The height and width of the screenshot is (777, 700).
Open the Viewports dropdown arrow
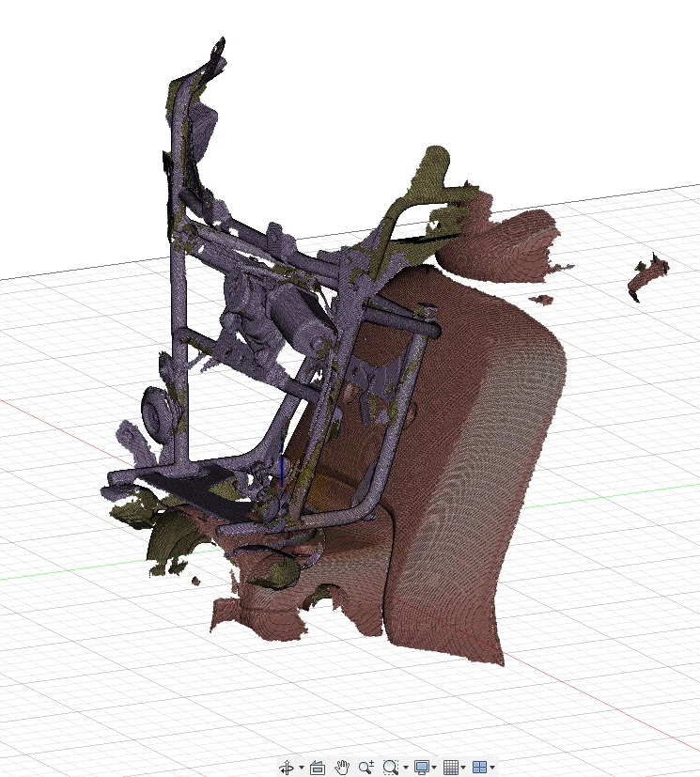tap(492, 769)
